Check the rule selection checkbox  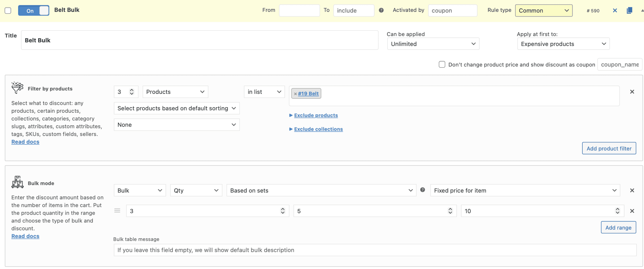click(x=8, y=11)
